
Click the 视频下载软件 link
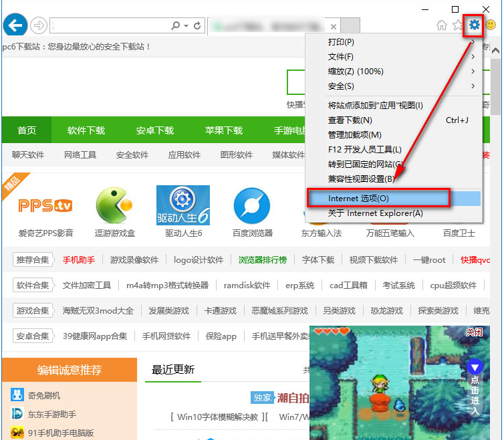point(374,260)
